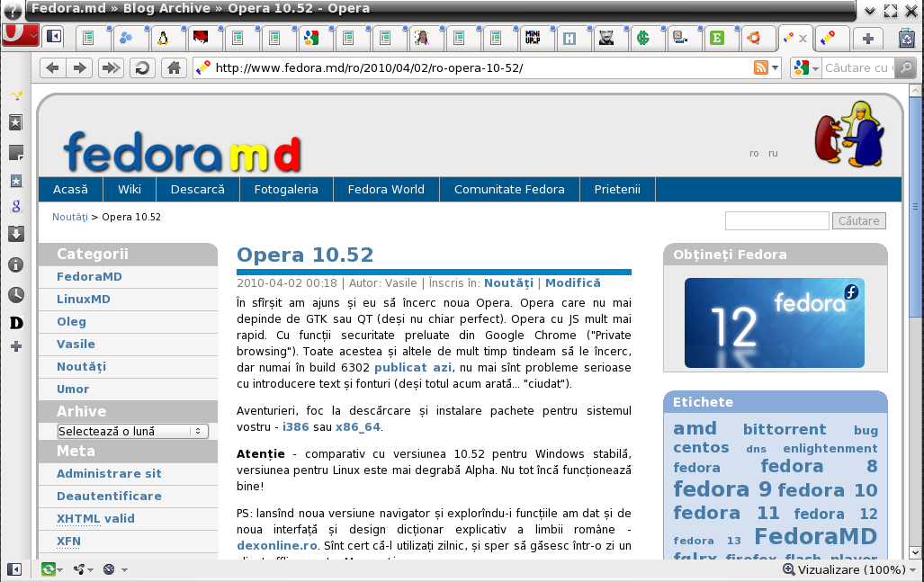Image resolution: width=924 pixels, height=582 pixels.
Task: Open a new tab with plus button
Action: coord(867,38)
